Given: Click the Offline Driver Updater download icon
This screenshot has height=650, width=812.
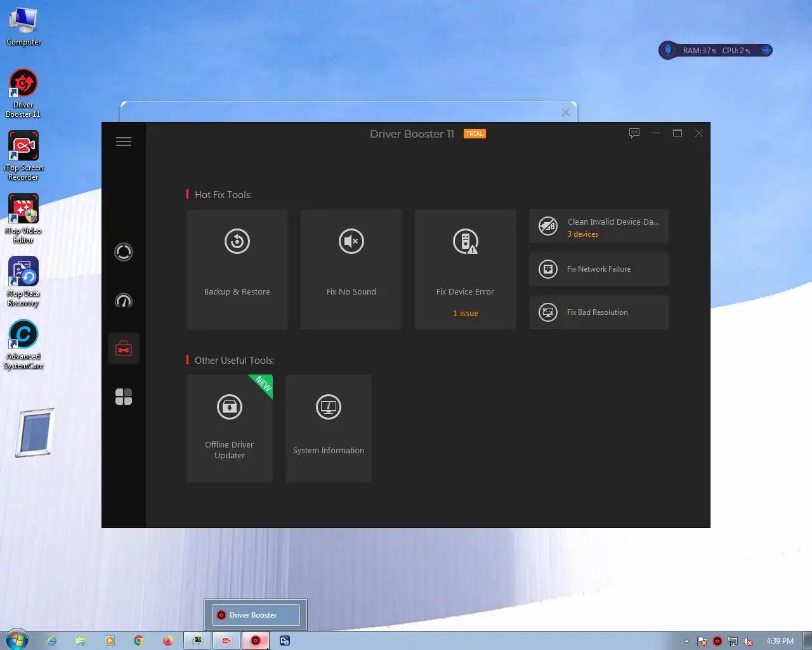Looking at the screenshot, I should click(230, 407).
